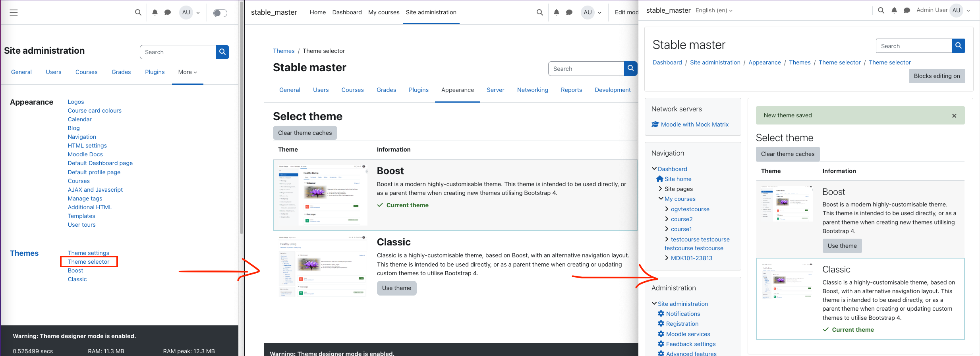Open messages icon in right window
This screenshot has width=980, height=356.
pos(907,10)
